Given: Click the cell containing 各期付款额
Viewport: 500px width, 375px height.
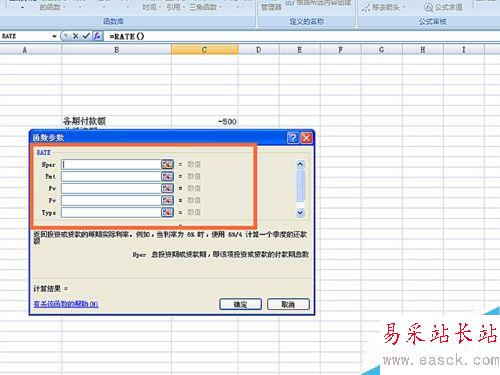Looking at the screenshot, I should click(116, 121).
